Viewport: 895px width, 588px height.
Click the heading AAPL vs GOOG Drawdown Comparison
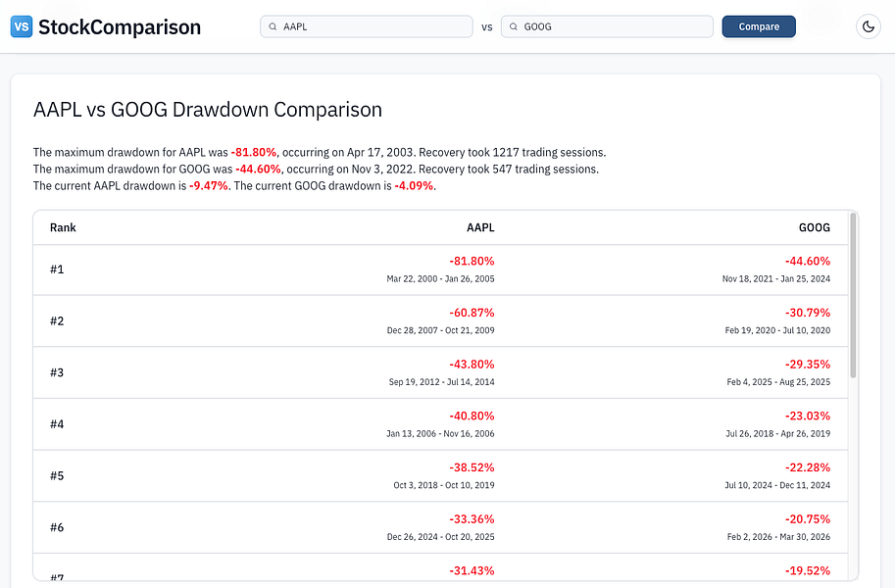pos(208,110)
